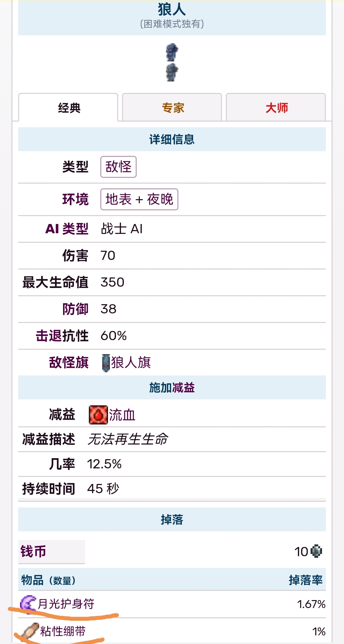344x644 pixels.
Task: Click the 地表 + 夜晚 environment tag
Action: pos(139,199)
